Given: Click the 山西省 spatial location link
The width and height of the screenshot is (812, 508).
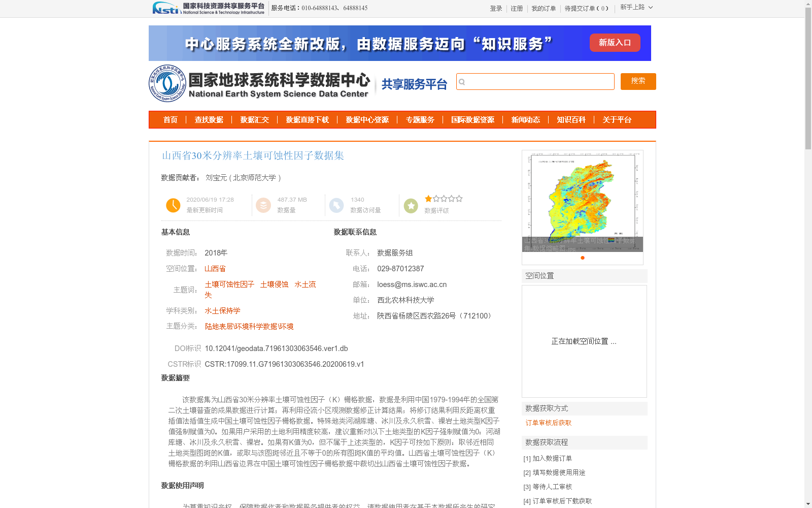Looking at the screenshot, I should pos(215,269).
